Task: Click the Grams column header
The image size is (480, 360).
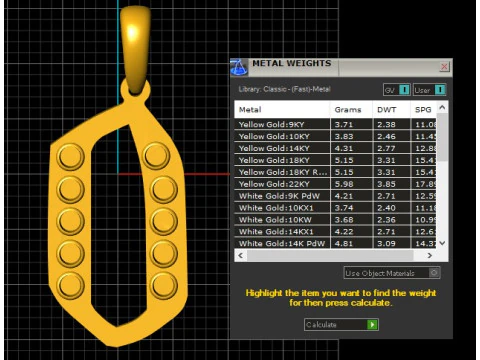Action: click(352, 110)
